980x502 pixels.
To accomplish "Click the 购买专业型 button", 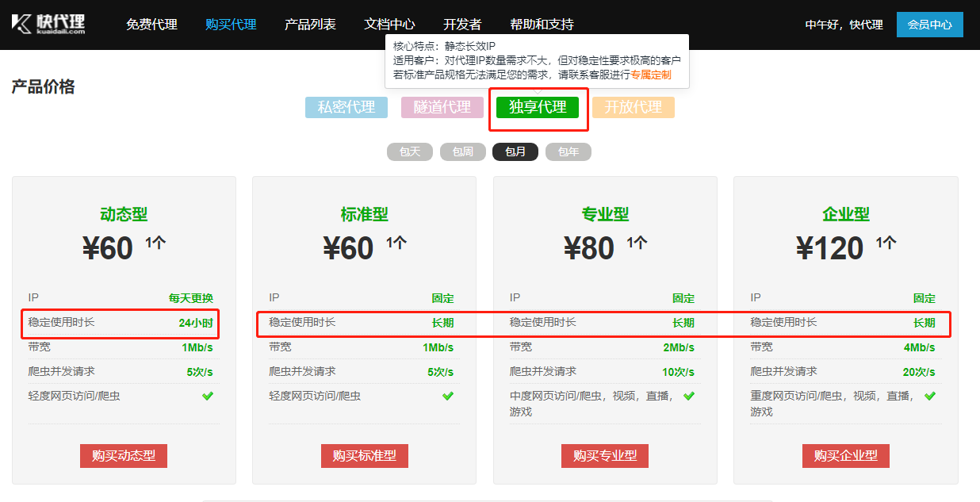I will pyautogui.click(x=605, y=456).
